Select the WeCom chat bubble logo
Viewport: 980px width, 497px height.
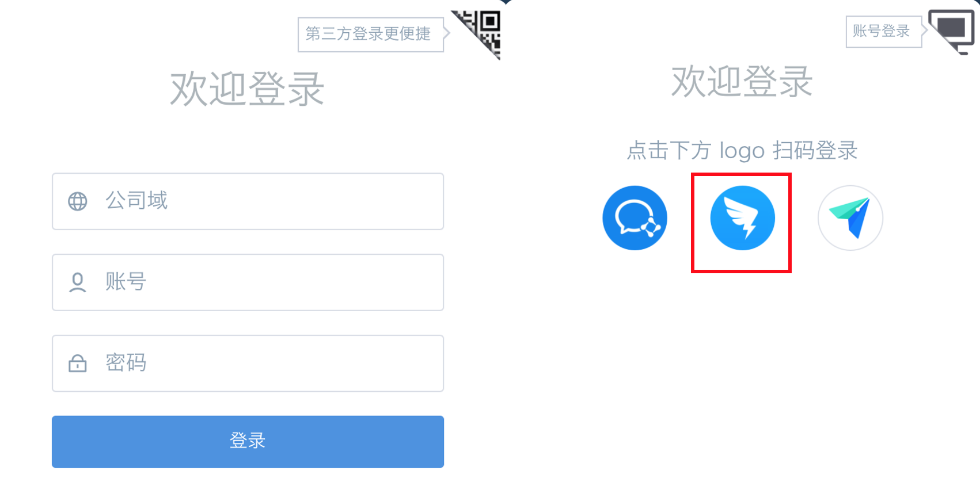[635, 218]
